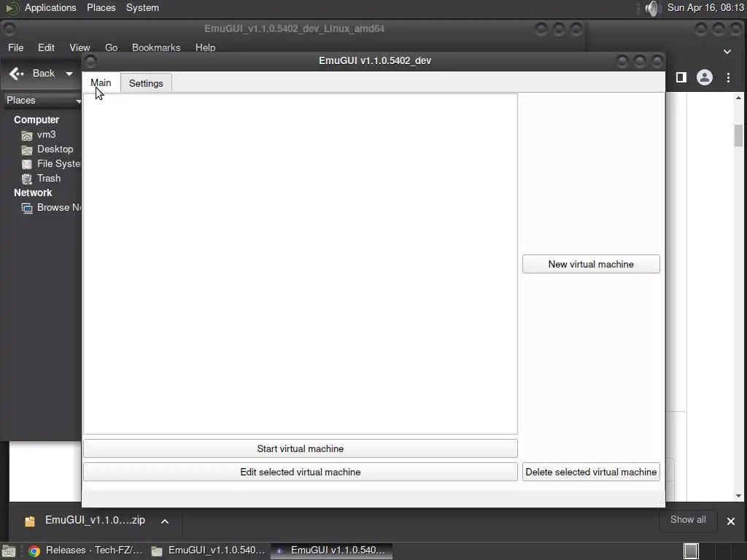Screen dimensions: 747x560
Task: Select the Main tab in EmuGUI
Action: click(101, 83)
